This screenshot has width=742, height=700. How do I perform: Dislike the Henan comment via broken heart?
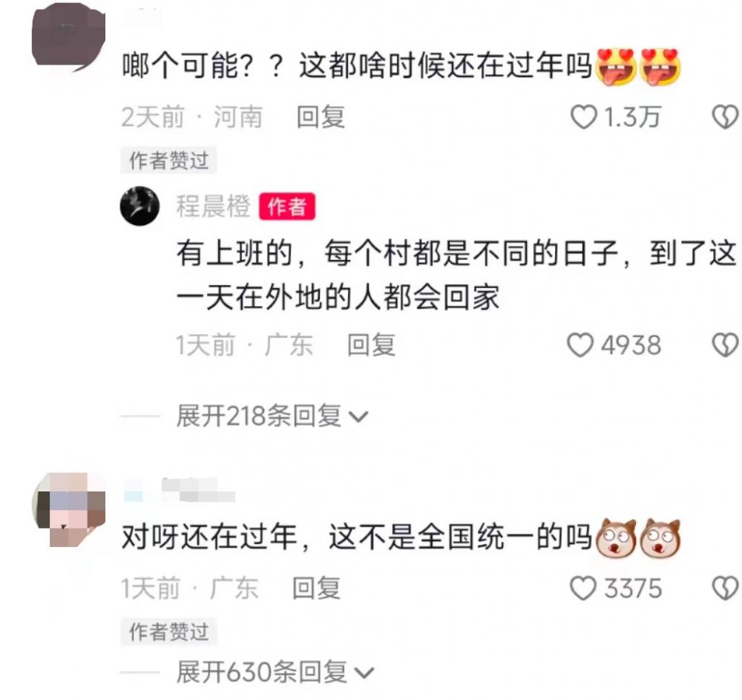click(726, 117)
